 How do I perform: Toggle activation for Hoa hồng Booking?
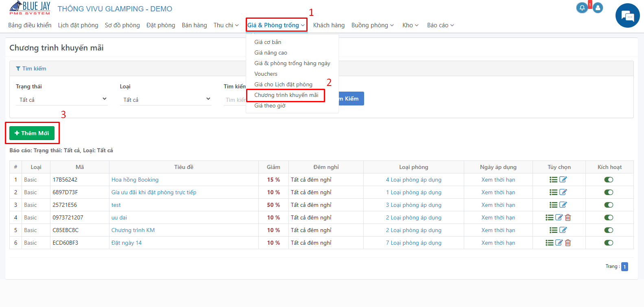pyautogui.click(x=609, y=180)
